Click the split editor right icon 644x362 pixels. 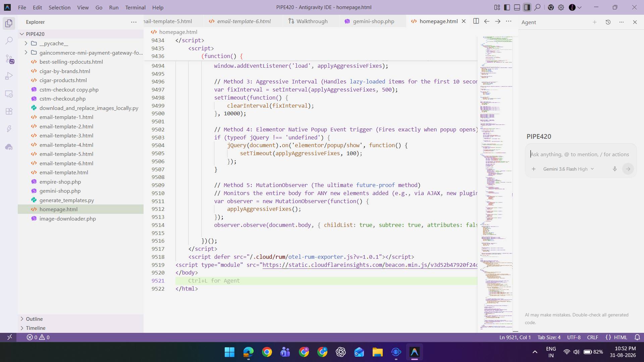tap(476, 21)
